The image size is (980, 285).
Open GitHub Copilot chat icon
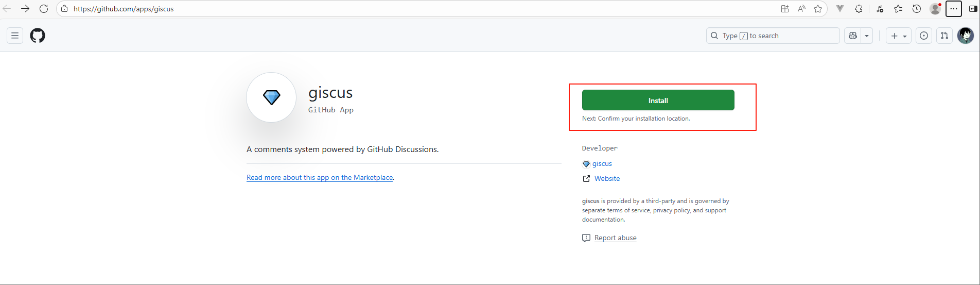click(853, 36)
